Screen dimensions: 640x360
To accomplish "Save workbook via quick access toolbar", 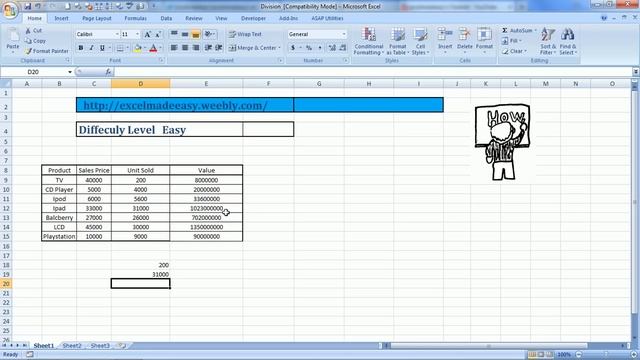I will point(27,6).
